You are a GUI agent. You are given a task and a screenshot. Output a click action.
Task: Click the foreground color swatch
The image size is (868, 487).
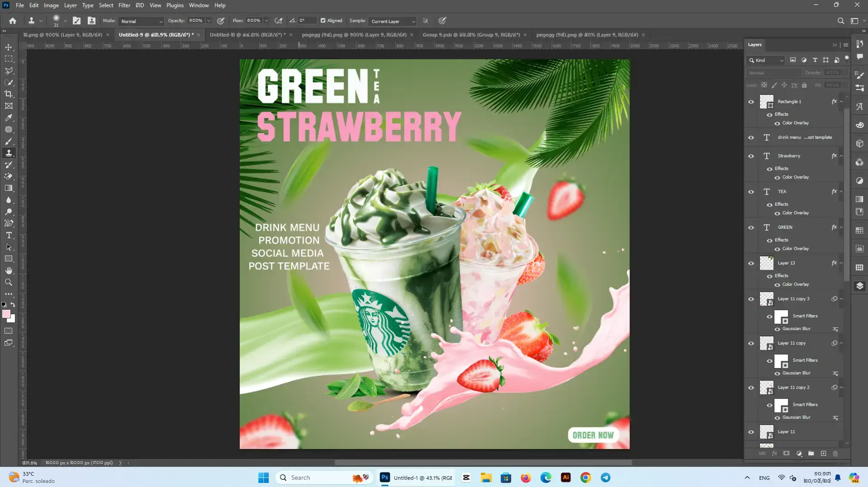click(x=6, y=313)
